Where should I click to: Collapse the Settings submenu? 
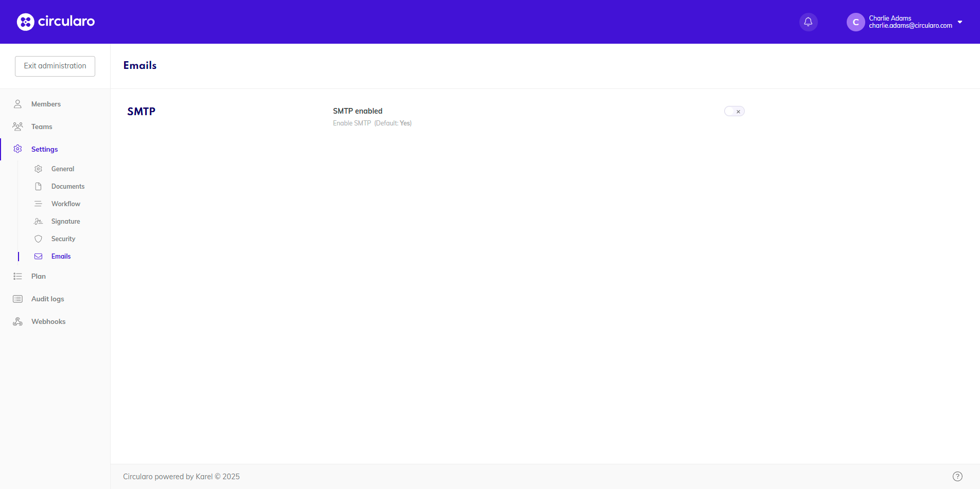[x=44, y=149]
